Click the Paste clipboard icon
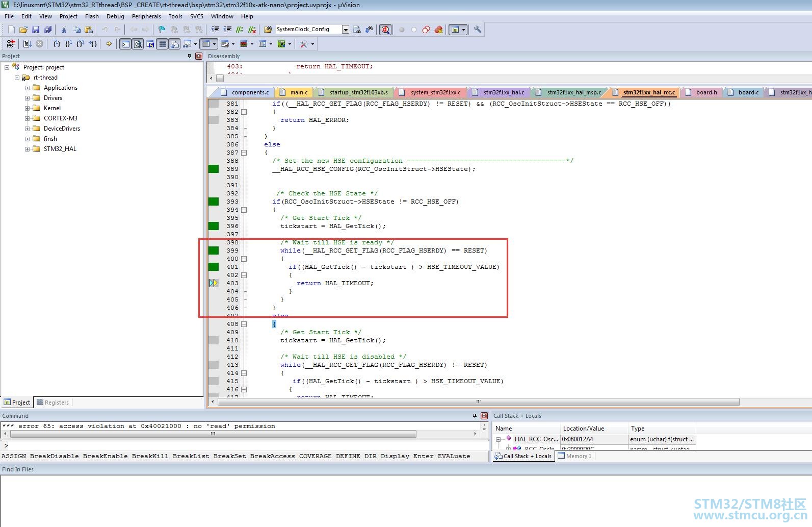The height and width of the screenshot is (527, 812). tap(88, 30)
